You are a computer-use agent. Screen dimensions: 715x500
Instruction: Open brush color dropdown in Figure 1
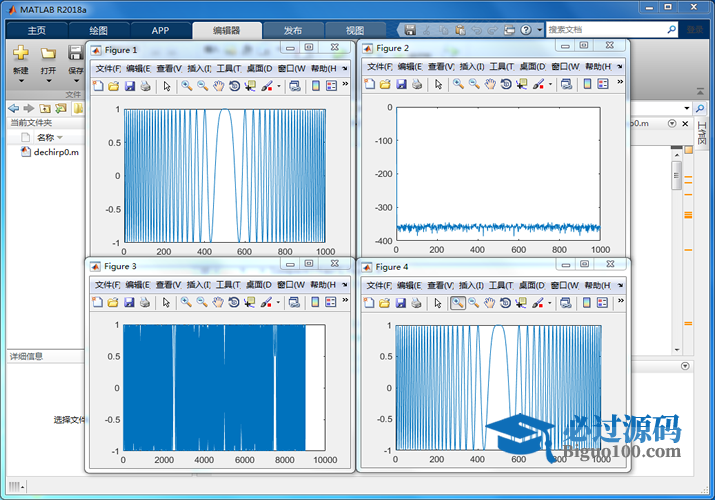[279, 86]
